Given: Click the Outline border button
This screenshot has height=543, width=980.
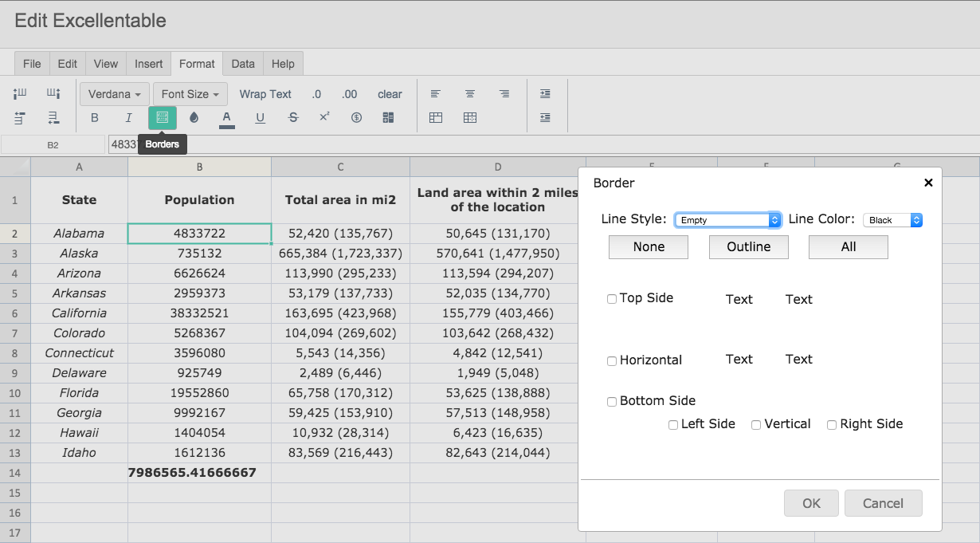Looking at the screenshot, I should tap(749, 247).
